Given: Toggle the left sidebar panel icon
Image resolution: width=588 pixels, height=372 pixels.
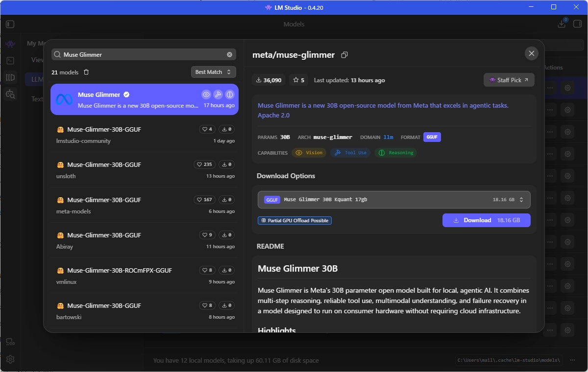Looking at the screenshot, I should tap(10, 24).
